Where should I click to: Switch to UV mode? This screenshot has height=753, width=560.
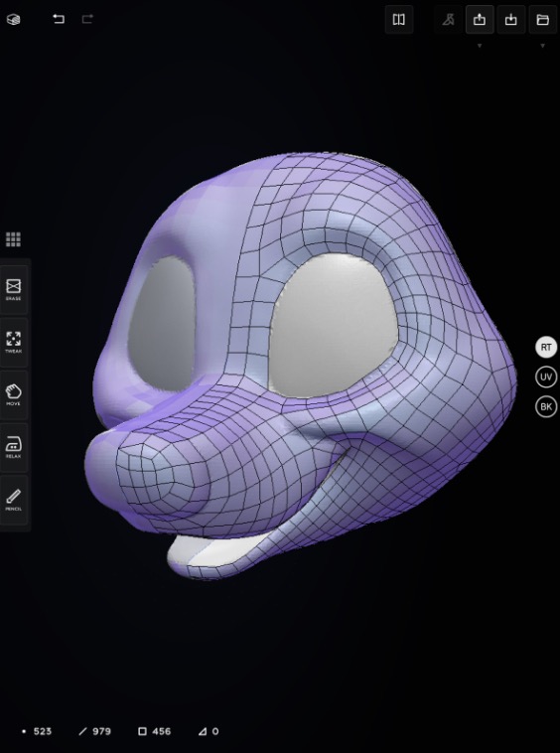point(546,376)
